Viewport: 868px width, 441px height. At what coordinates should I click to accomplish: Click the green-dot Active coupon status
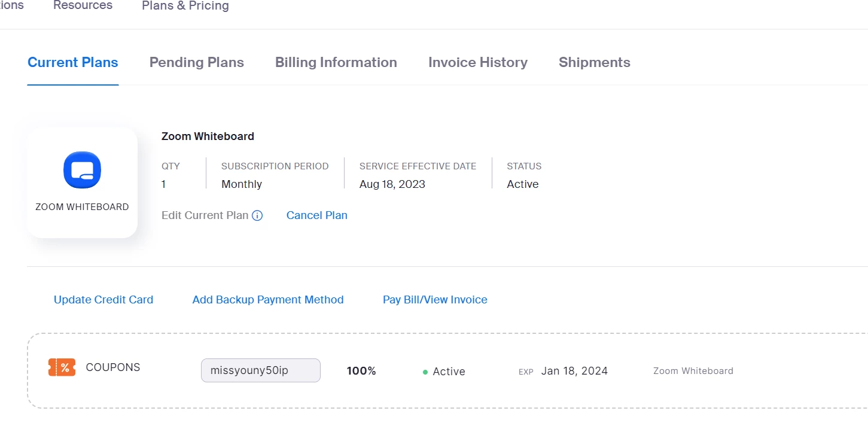[444, 372]
